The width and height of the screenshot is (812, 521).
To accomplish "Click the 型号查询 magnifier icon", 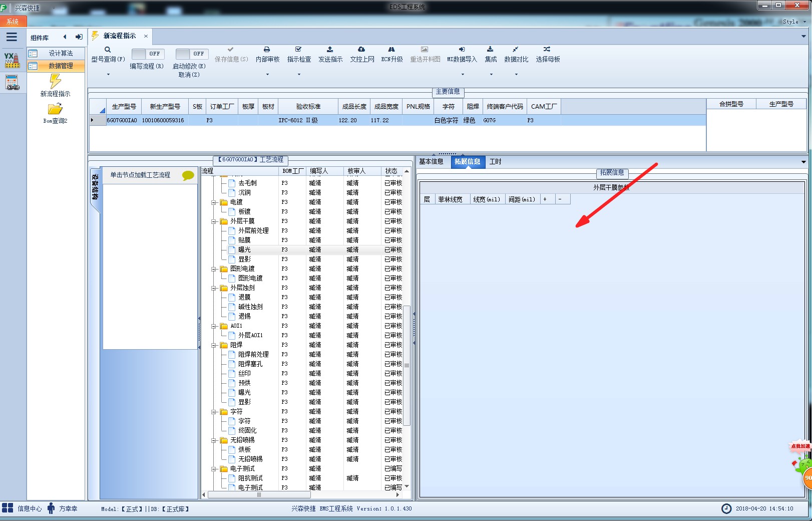I will [108, 50].
